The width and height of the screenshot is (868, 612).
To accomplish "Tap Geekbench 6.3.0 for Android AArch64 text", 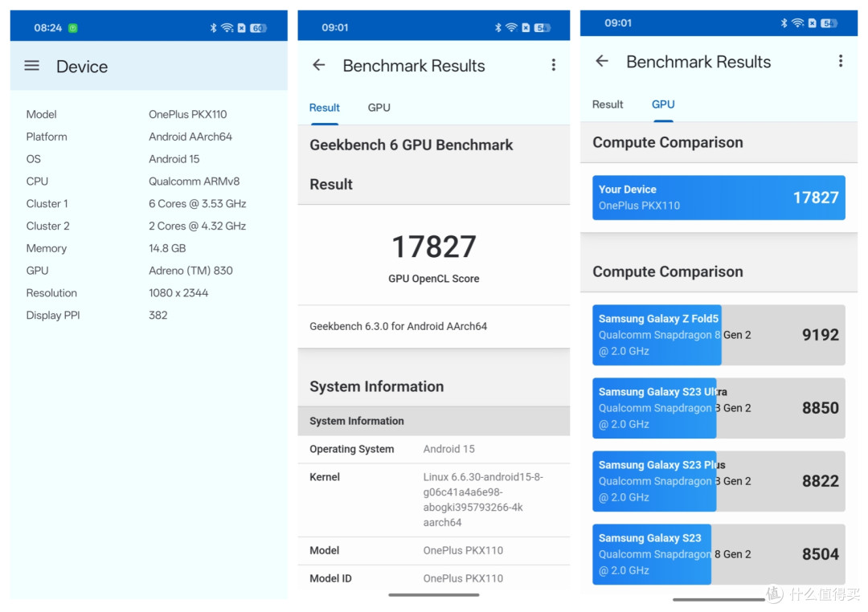I will 398,326.
